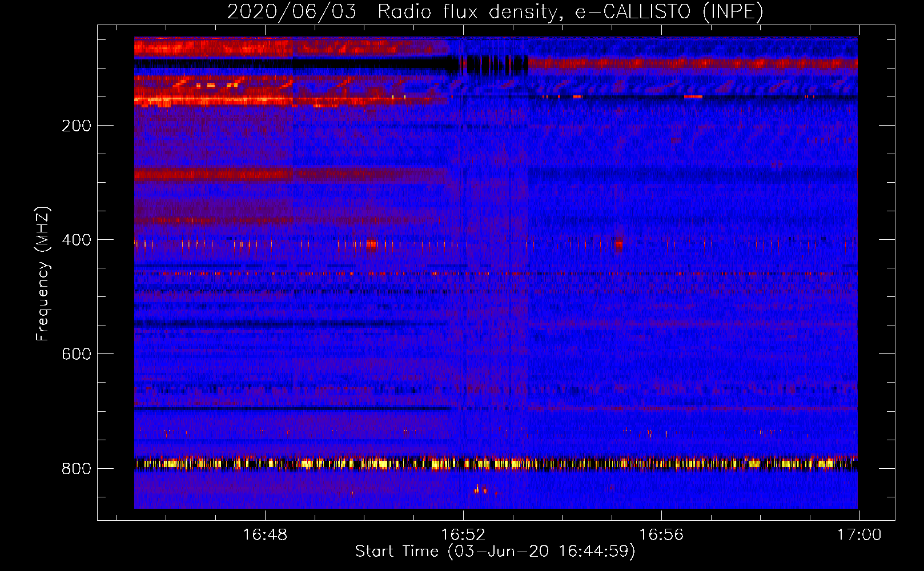
Task: Click the 400 frequency tick label
Action: coord(77,240)
